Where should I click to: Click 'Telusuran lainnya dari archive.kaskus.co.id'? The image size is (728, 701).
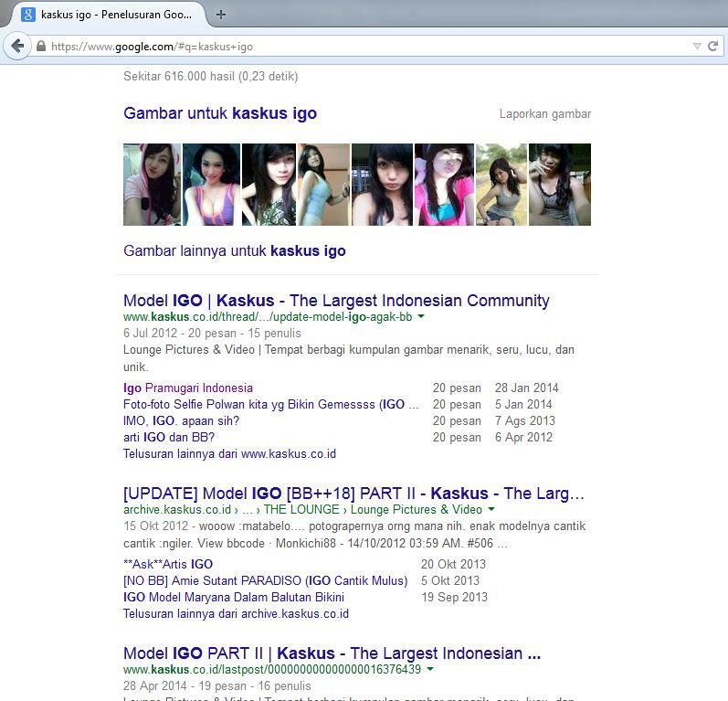pos(236,613)
